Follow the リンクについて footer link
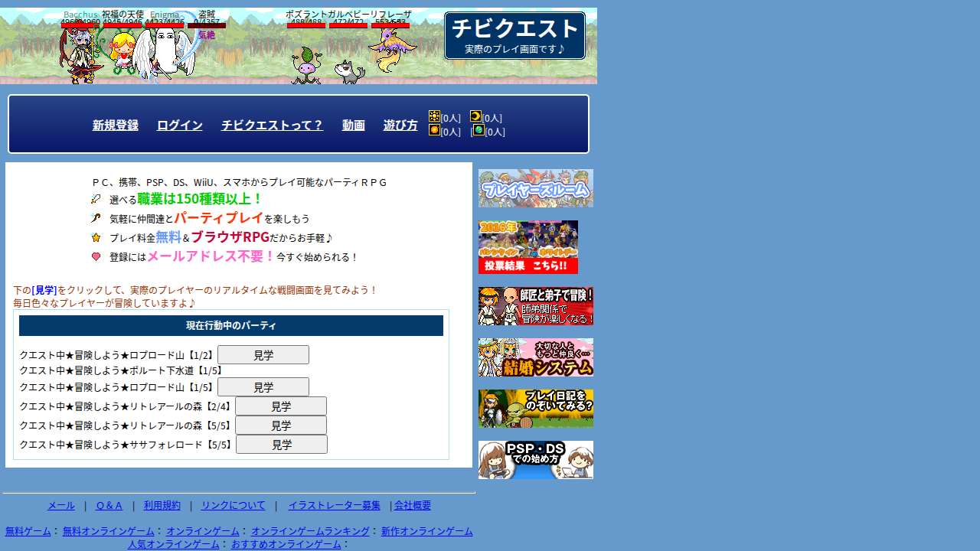980x551 pixels. 234,506
